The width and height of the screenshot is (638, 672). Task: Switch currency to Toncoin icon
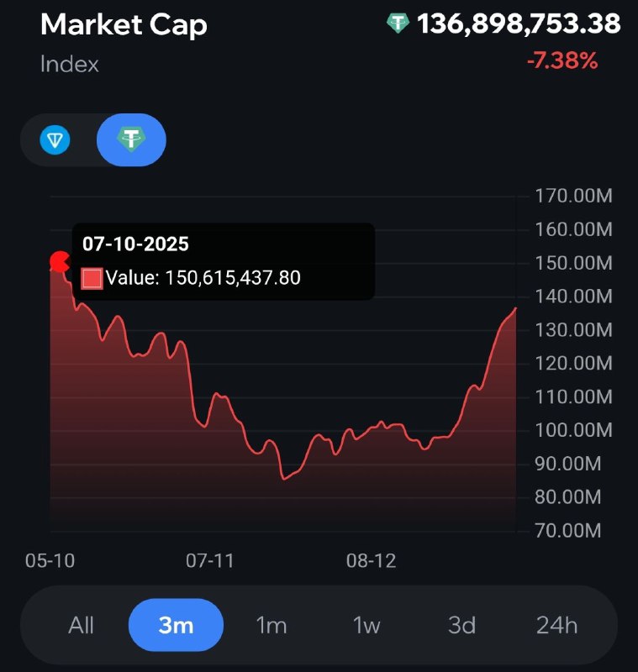point(55,139)
